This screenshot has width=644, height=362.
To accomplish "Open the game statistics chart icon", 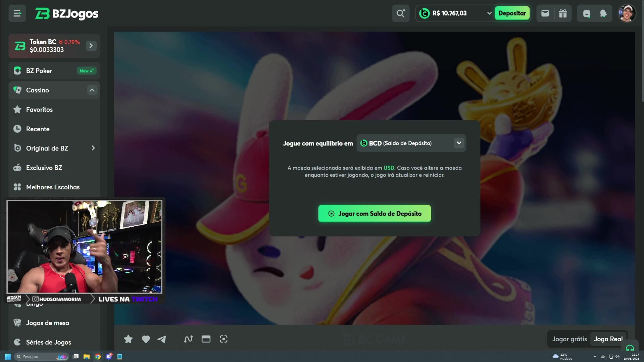I will pyautogui.click(x=188, y=339).
